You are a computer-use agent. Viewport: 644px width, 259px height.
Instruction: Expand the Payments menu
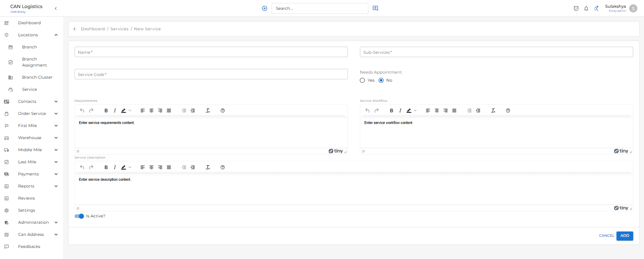click(x=56, y=174)
